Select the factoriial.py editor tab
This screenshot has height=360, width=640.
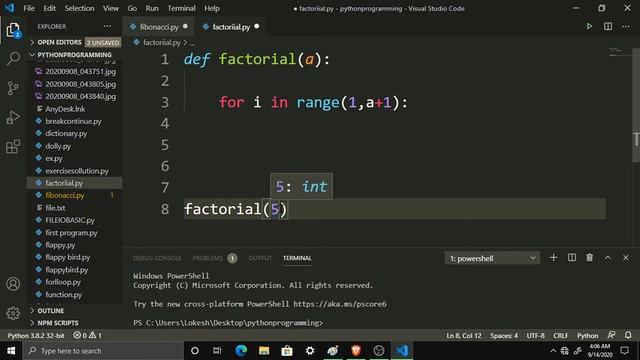coord(231,27)
